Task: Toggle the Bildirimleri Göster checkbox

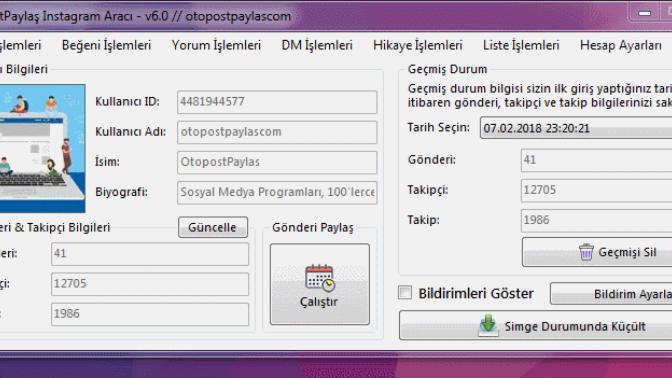Action: tap(405, 293)
